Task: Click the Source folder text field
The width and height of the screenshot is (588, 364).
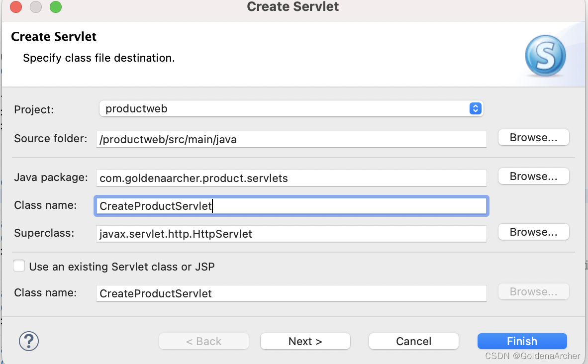Action: coord(292,139)
